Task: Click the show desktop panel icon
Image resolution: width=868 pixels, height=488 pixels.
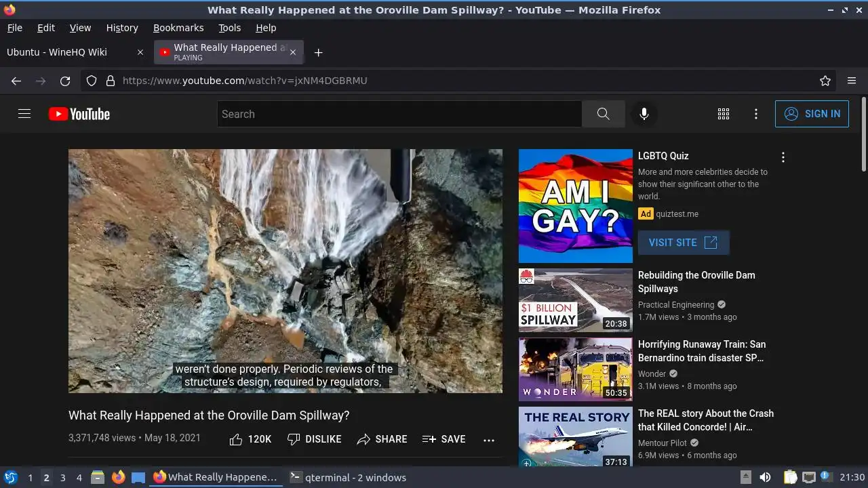Action: 138,477
